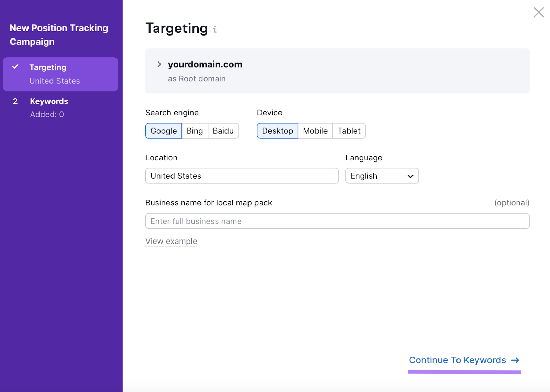This screenshot has height=392, width=550.
Task: Select Bing as the search engine
Action: point(195,131)
